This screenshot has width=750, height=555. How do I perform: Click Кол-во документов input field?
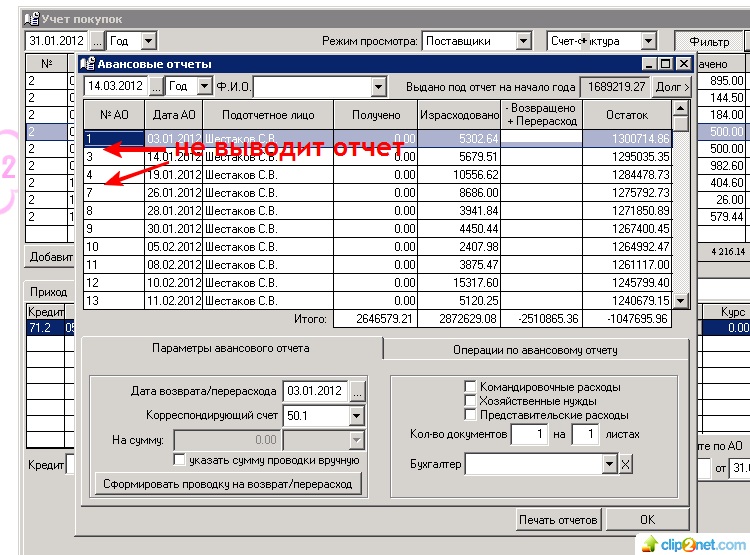tap(529, 435)
